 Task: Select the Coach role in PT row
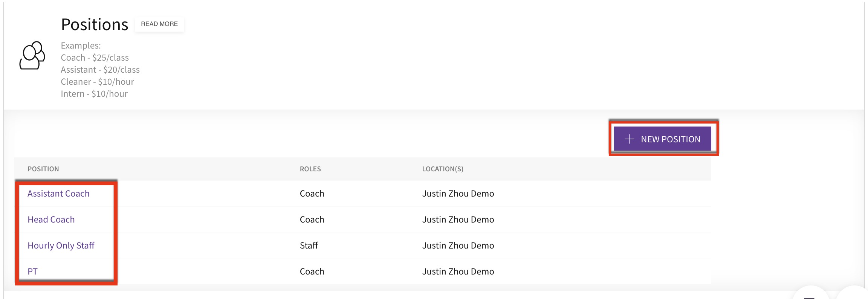(312, 272)
